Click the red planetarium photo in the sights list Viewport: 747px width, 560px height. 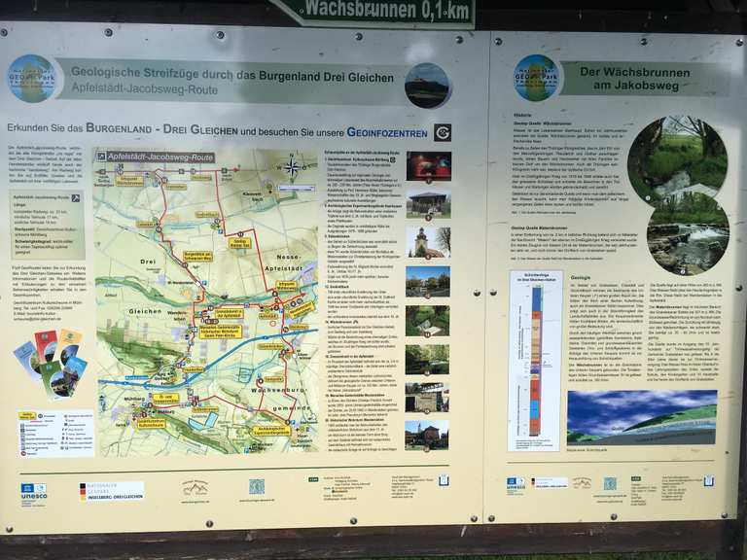[429, 166]
